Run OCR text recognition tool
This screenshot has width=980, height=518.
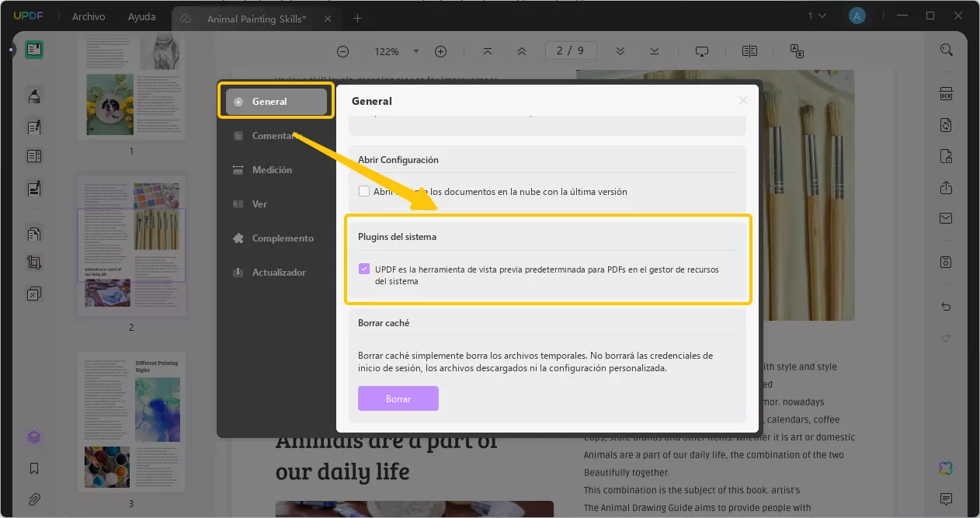[946, 95]
